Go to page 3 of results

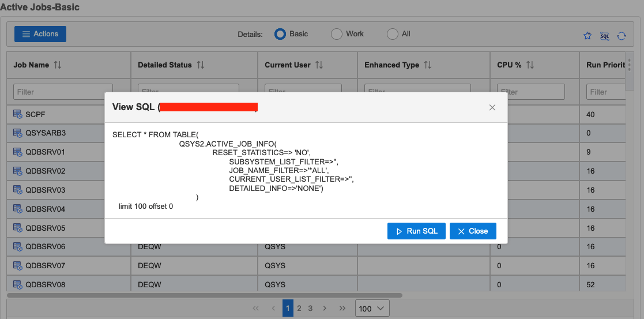(310, 309)
